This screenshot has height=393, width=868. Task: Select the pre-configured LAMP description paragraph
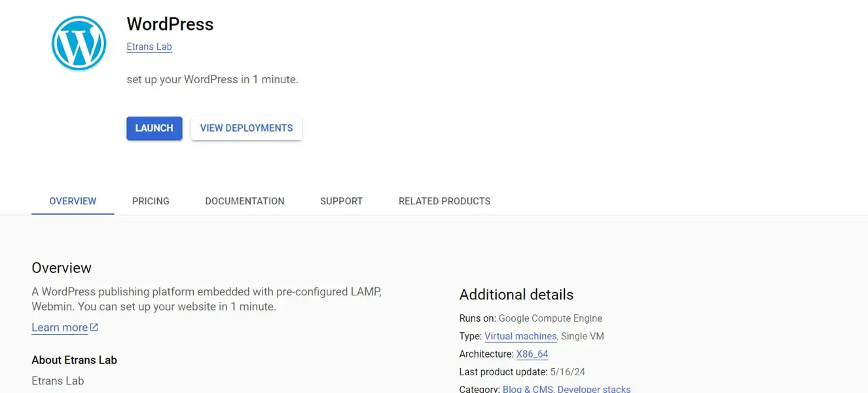tap(206, 299)
